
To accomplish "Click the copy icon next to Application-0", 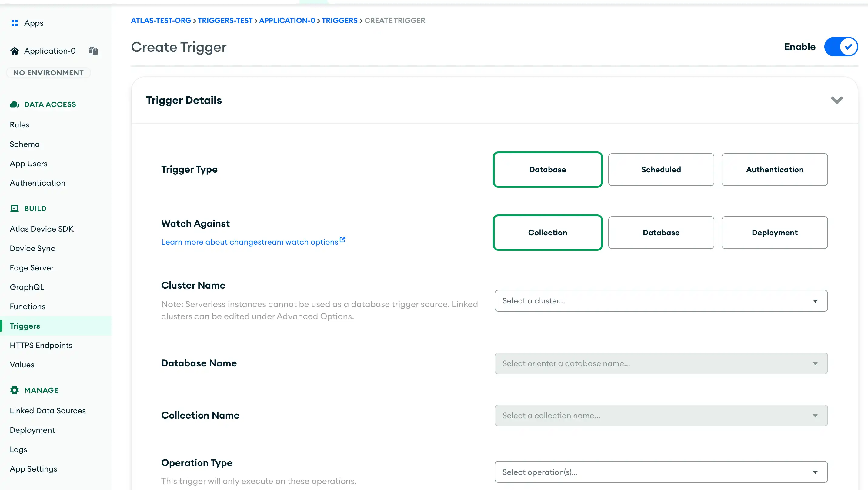I will tap(93, 51).
